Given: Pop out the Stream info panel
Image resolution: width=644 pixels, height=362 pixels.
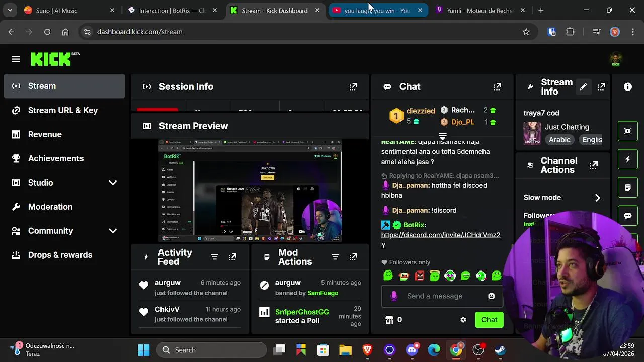Looking at the screenshot, I should point(601,87).
